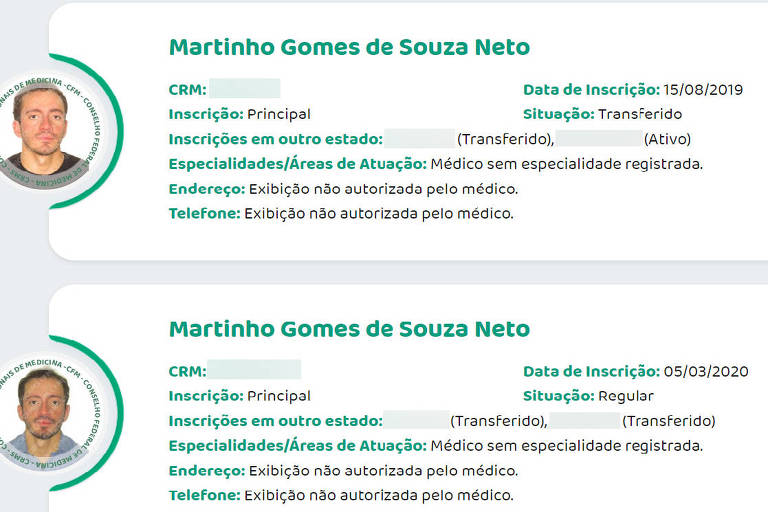The height and width of the screenshot is (512, 768).
Task: Open the first Martinho Gomes de Souza Neto name
Action: click(x=349, y=48)
